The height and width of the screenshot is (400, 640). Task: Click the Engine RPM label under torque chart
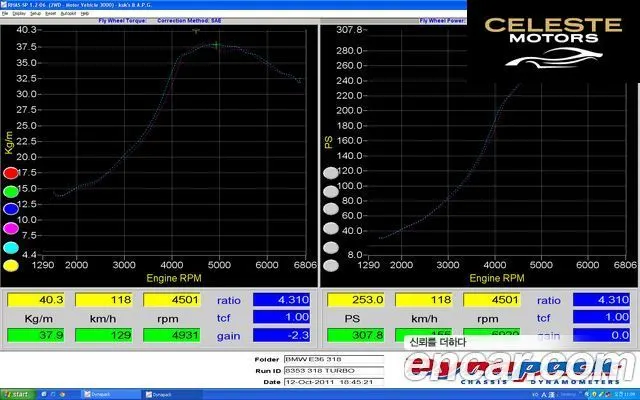point(174,278)
